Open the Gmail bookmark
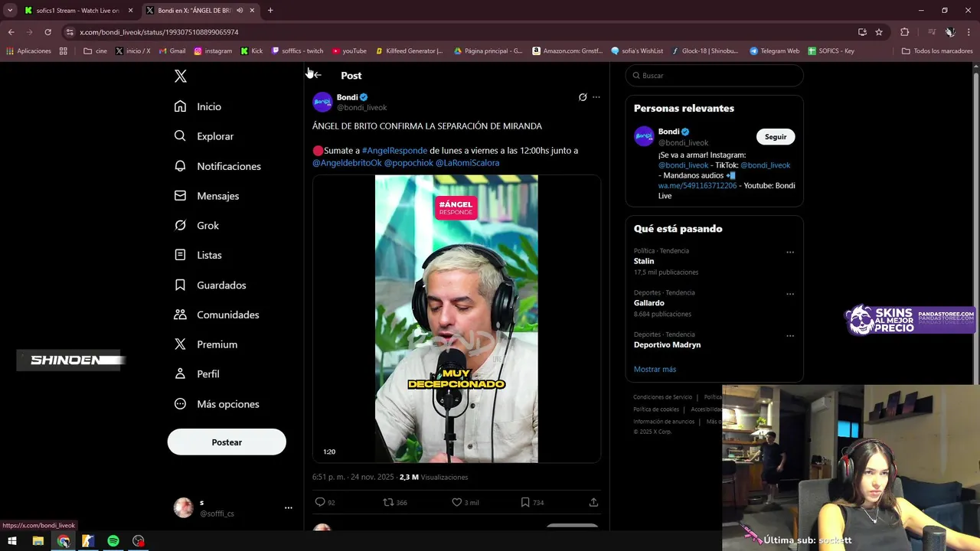This screenshot has width=980, height=551. click(x=172, y=51)
